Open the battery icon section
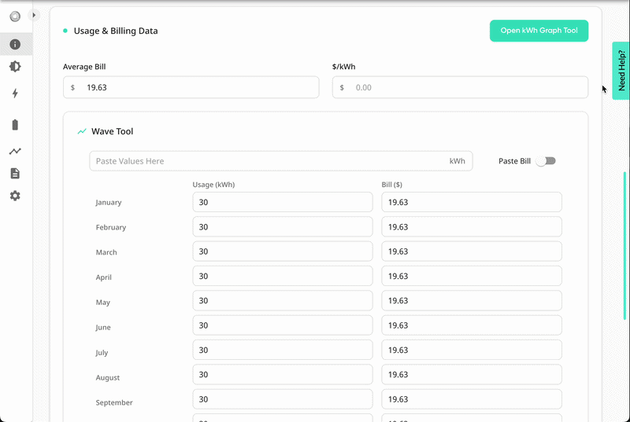630x422 pixels. [15, 125]
